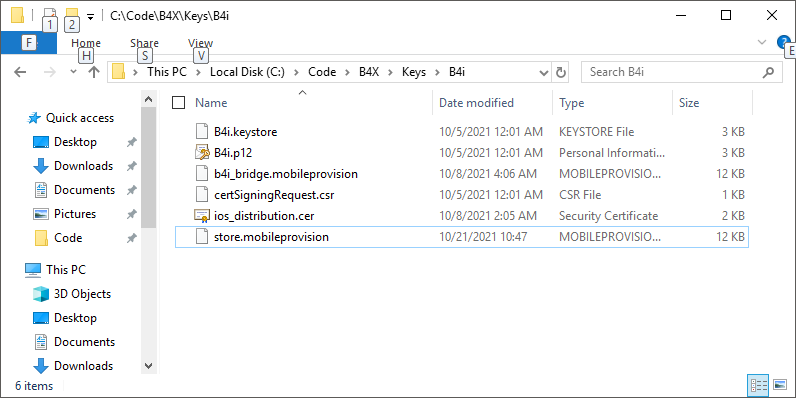
Task: Click B4X in the address breadcrumb
Action: tap(369, 72)
